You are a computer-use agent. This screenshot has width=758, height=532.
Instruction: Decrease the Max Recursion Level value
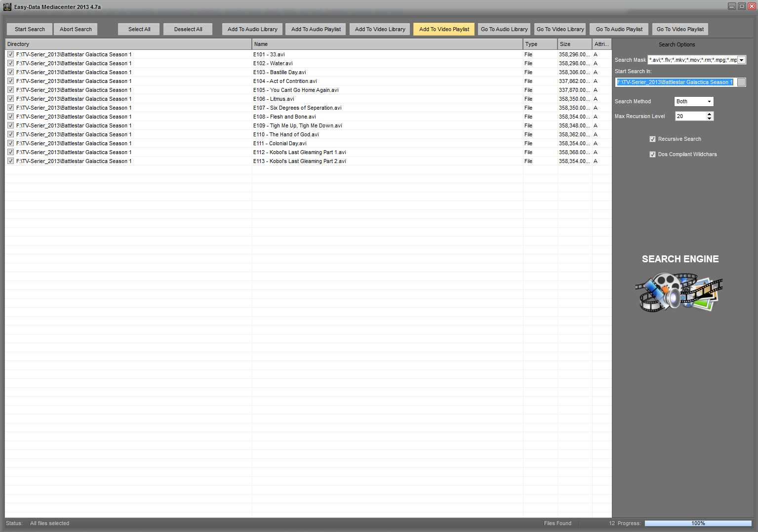pyautogui.click(x=710, y=119)
